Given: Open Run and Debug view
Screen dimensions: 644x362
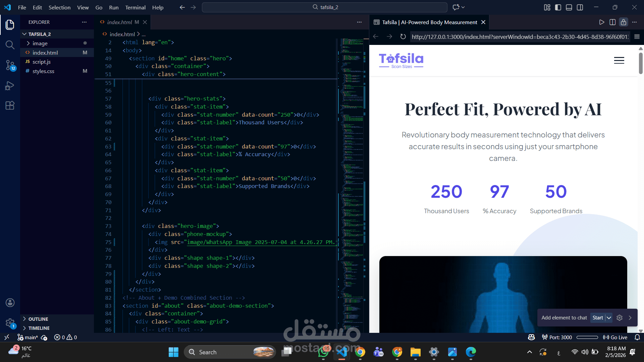Looking at the screenshot, I should (10, 86).
